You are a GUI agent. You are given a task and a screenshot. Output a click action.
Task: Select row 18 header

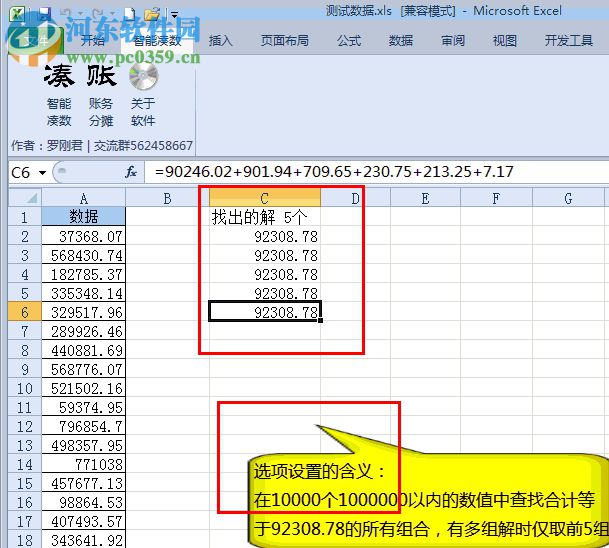tap(25, 540)
